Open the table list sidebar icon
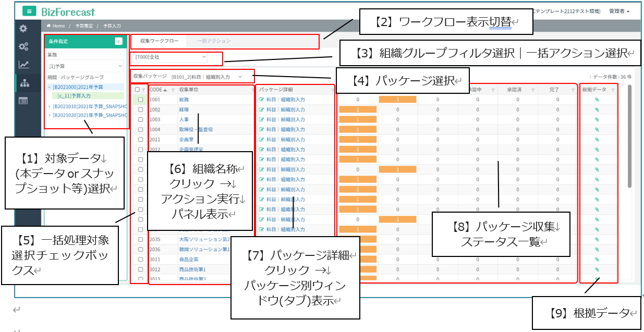 pos(23,101)
